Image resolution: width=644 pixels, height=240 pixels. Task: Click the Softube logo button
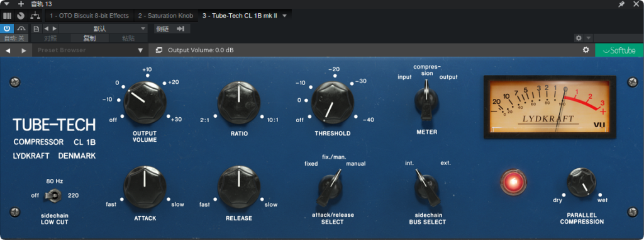pos(619,50)
